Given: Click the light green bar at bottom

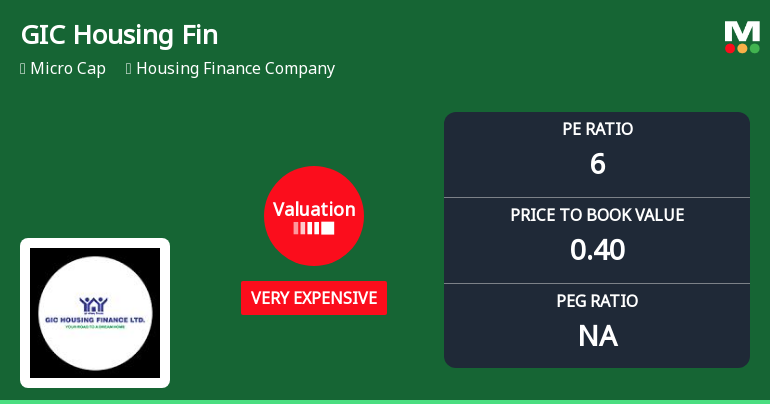Looking at the screenshot, I should pos(385,401).
